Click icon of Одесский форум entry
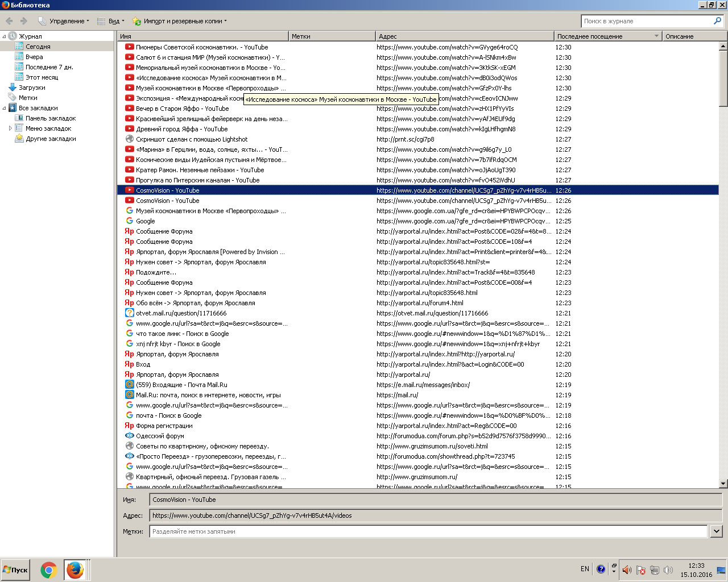728x582 pixels. (x=130, y=436)
